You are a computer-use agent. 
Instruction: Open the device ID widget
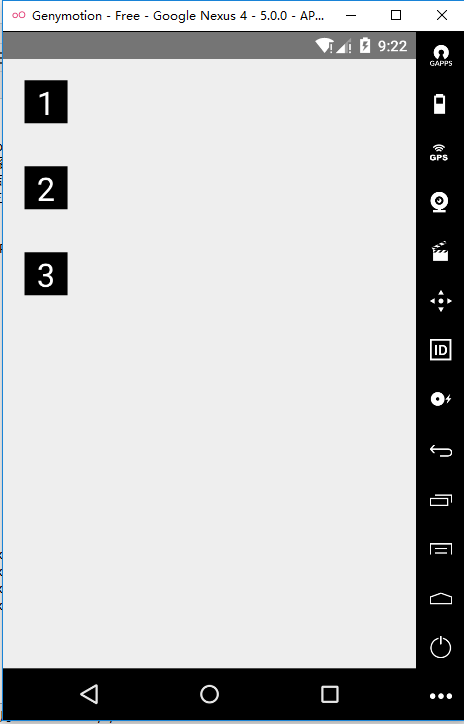(x=440, y=350)
